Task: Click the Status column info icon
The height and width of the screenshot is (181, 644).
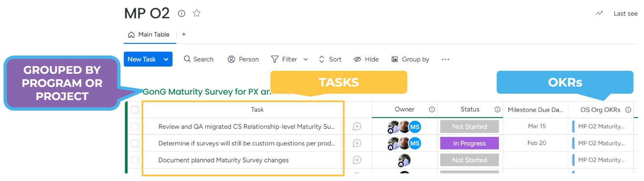Action: [497, 109]
